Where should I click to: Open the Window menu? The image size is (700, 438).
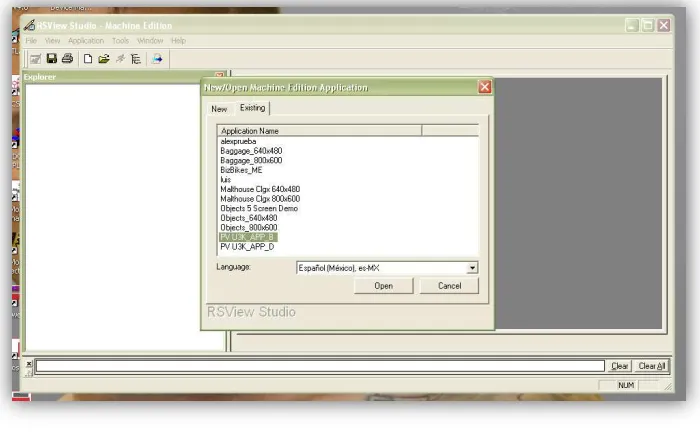point(150,41)
